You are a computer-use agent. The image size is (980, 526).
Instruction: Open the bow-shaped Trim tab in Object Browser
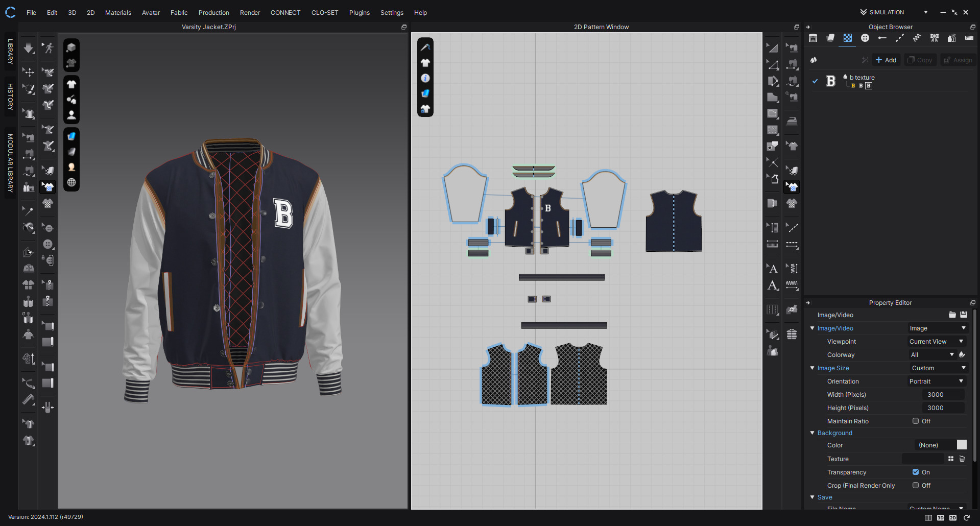935,38
